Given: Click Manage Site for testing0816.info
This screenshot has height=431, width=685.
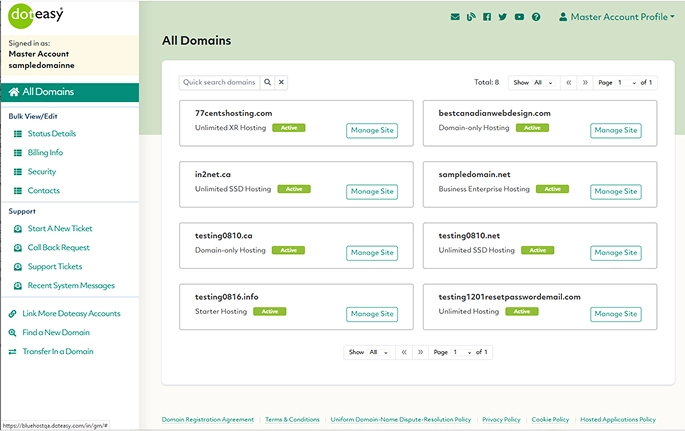Looking at the screenshot, I should [x=372, y=314].
